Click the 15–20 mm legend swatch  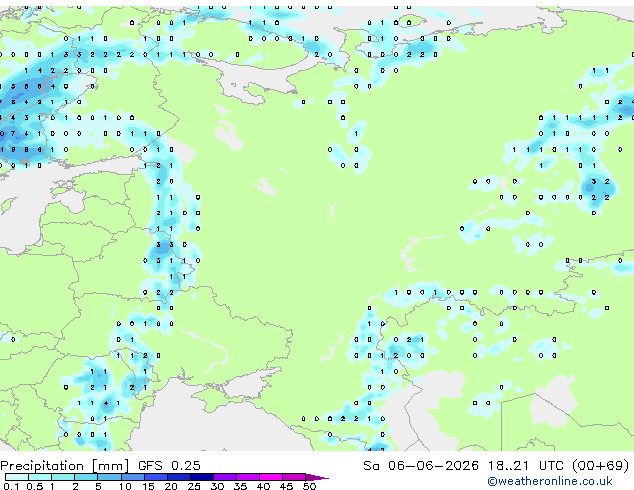point(156,477)
